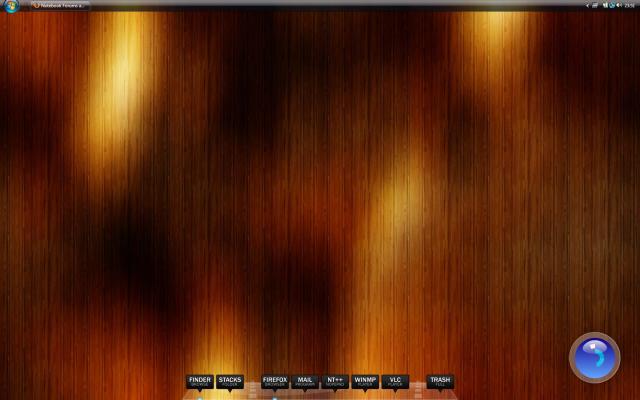Switch to the Firefox taskbar window button
The width and height of the screenshot is (640, 400).
tap(60, 6)
